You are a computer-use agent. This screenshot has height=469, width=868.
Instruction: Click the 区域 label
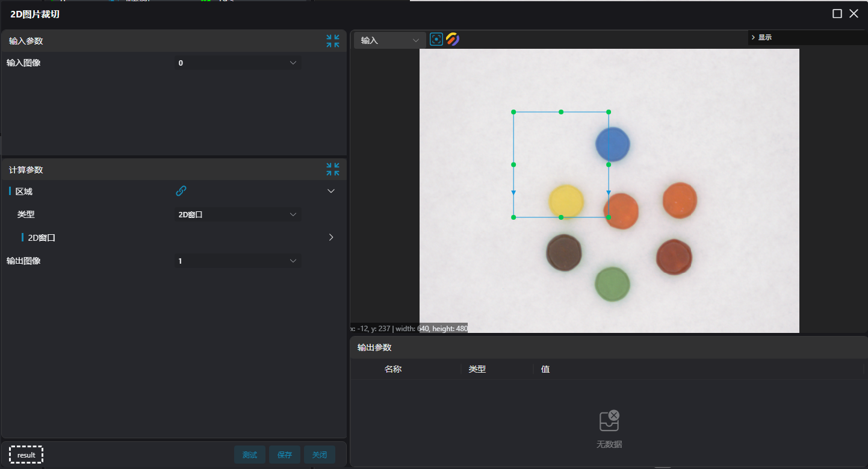(x=24, y=191)
